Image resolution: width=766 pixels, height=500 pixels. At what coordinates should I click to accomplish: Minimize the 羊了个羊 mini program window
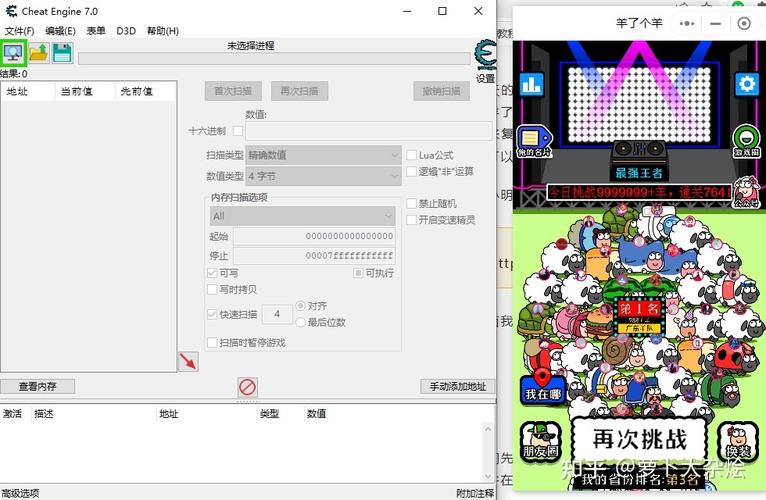point(715,23)
